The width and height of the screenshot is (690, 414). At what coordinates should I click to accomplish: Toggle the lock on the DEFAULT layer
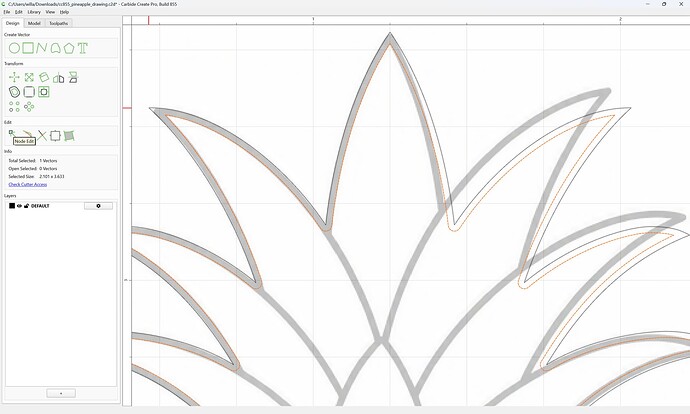pos(26,206)
